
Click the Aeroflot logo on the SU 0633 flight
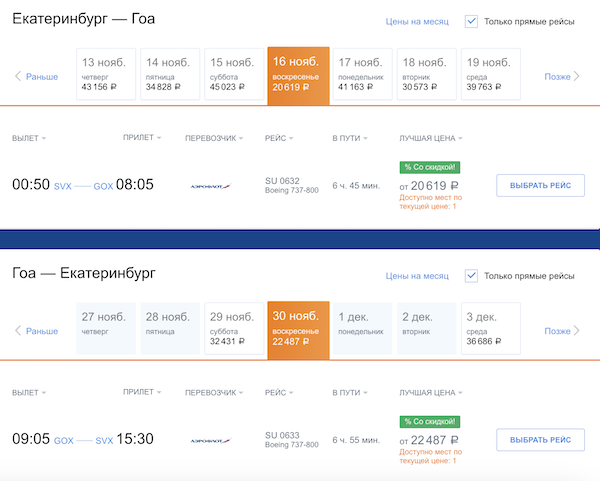209,440
